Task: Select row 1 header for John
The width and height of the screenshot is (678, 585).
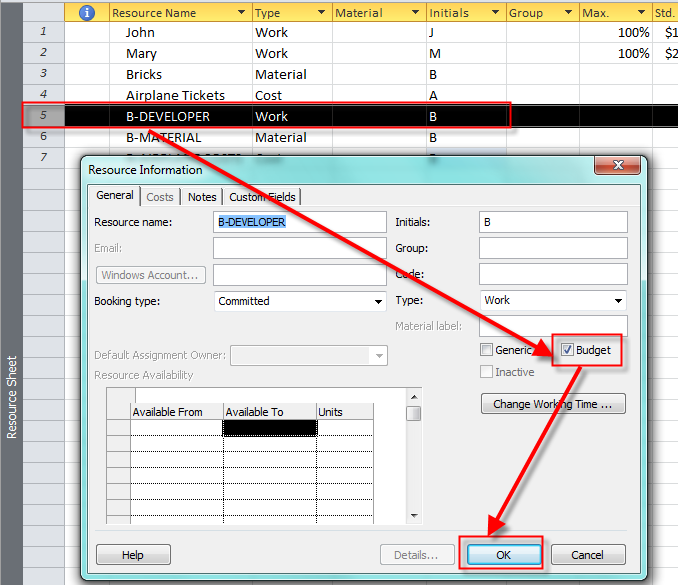Action: coord(44,32)
